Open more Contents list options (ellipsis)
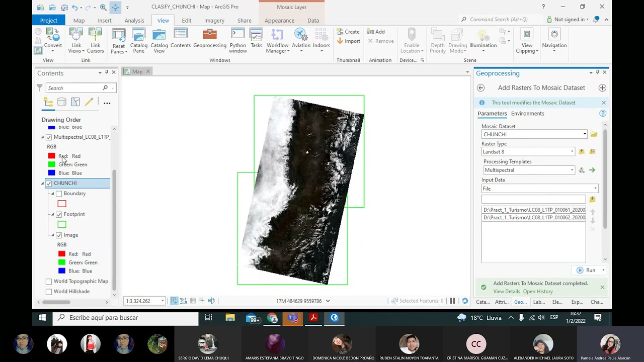644x362 pixels. coord(107,103)
